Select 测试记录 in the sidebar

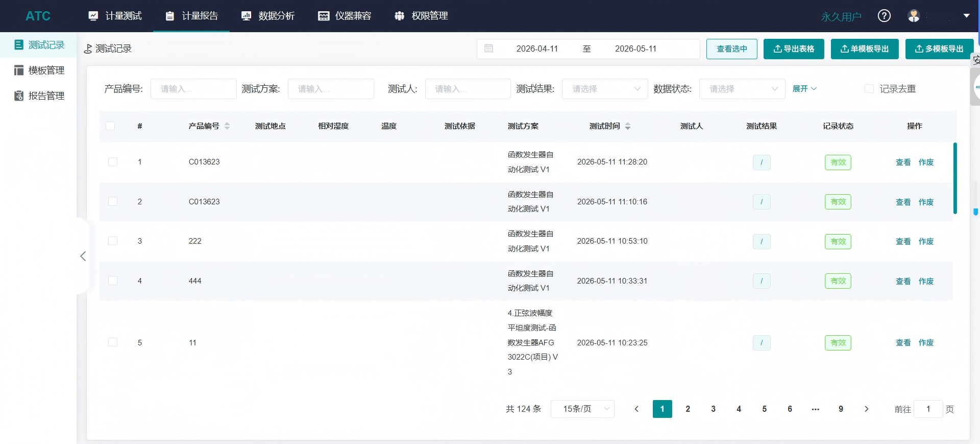pyautogui.click(x=38, y=45)
